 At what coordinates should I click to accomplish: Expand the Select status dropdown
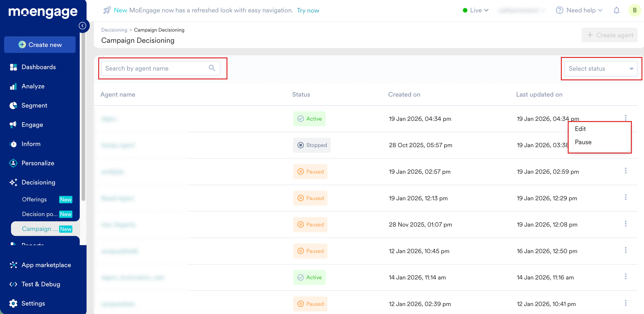pyautogui.click(x=600, y=69)
